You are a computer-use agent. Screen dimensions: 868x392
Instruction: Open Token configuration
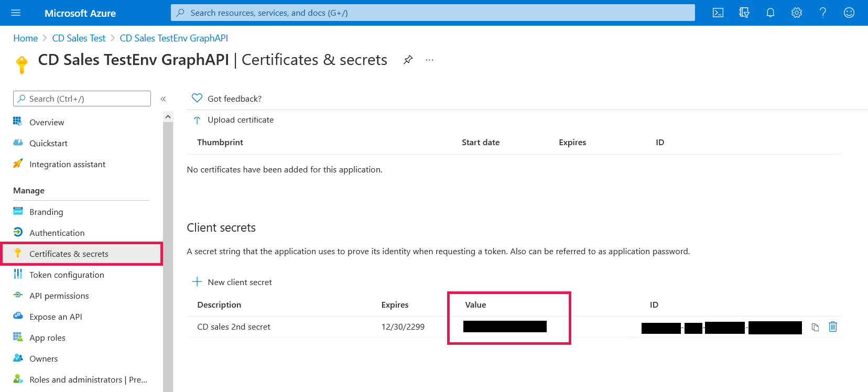[x=67, y=275]
